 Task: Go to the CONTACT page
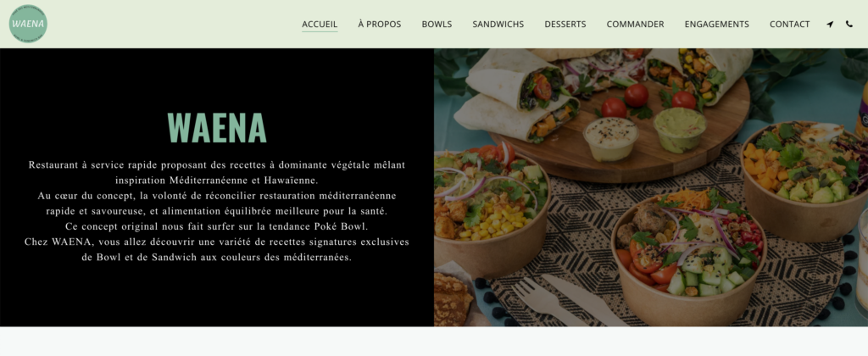[789, 25]
